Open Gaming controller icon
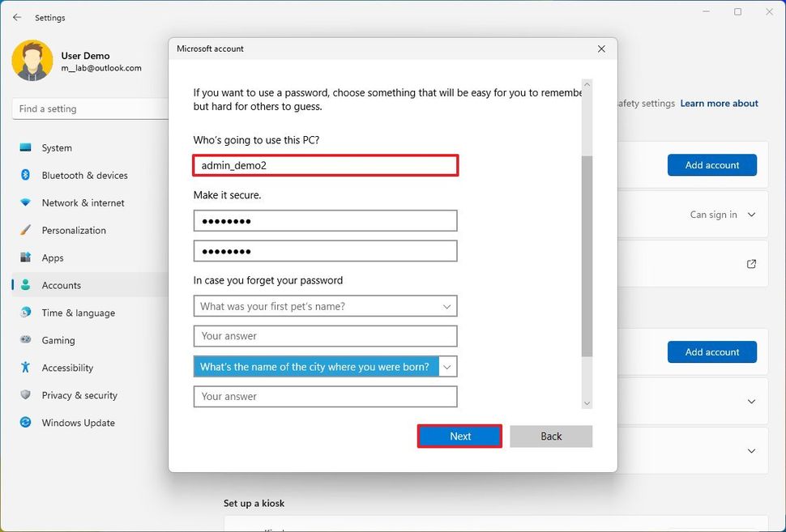This screenshot has height=532, width=786. [x=26, y=341]
